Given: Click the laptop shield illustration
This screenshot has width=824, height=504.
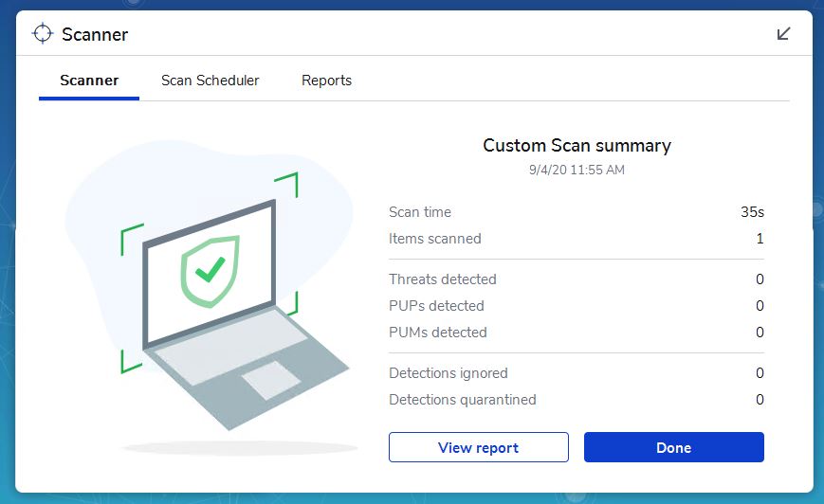Looking at the screenshot, I should [x=211, y=299].
